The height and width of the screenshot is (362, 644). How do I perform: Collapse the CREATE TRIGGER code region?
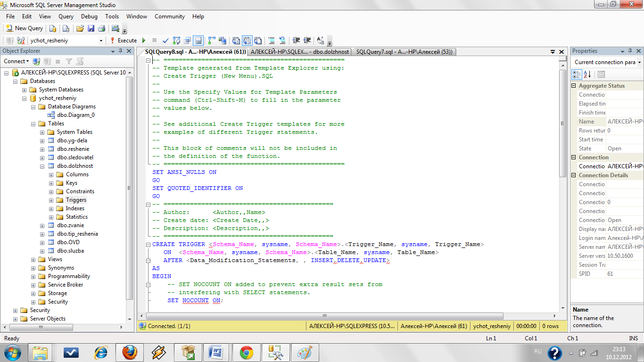click(x=148, y=245)
